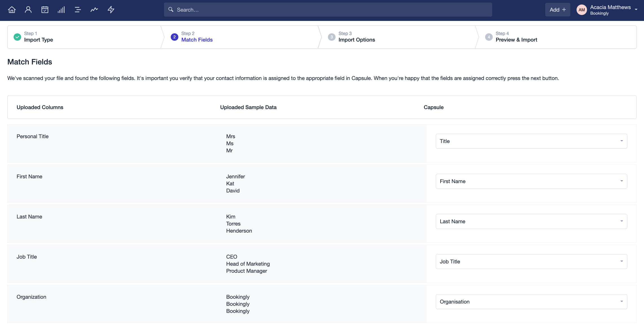Open the Contacts person icon
This screenshot has height=325, width=644.
click(28, 9)
